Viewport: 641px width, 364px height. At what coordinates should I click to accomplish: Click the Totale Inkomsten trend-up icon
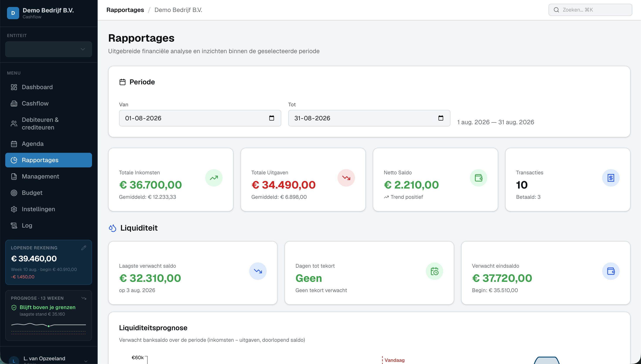click(214, 178)
